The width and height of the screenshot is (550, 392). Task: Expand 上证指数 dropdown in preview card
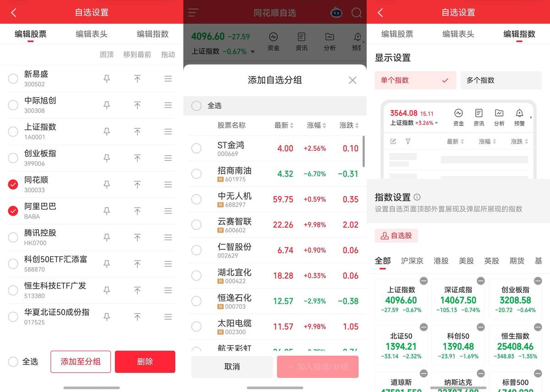pos(436,123)
